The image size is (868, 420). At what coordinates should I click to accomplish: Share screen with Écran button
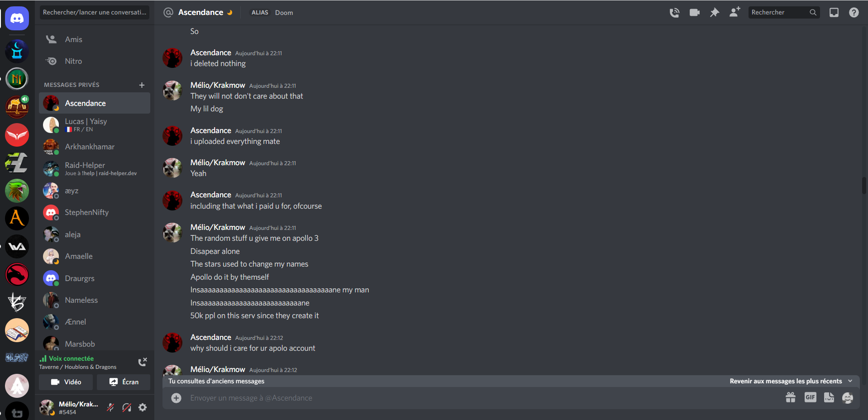point(124,382)
